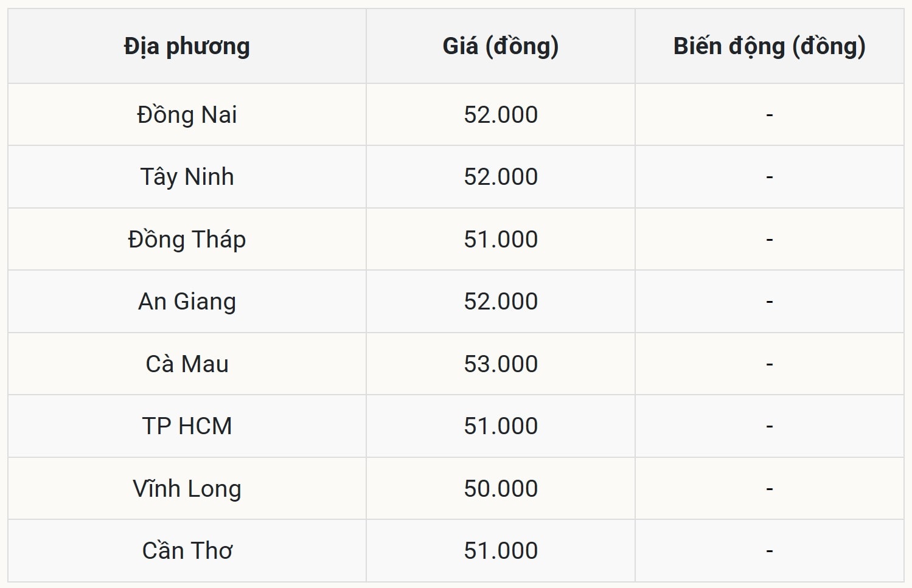This screenshot has height=588, width=912.
Task: Click the Địa phương column header
Action: coord(187,46)
